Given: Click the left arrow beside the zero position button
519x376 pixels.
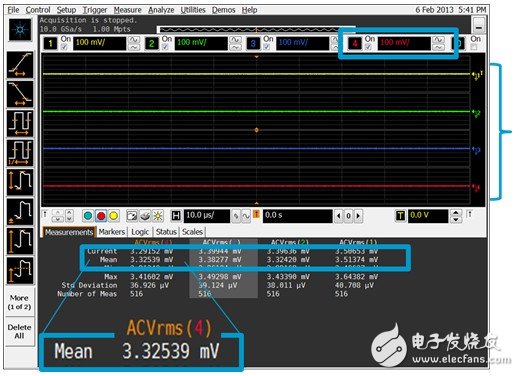Looking at the screenshot, I should [339, 216].
